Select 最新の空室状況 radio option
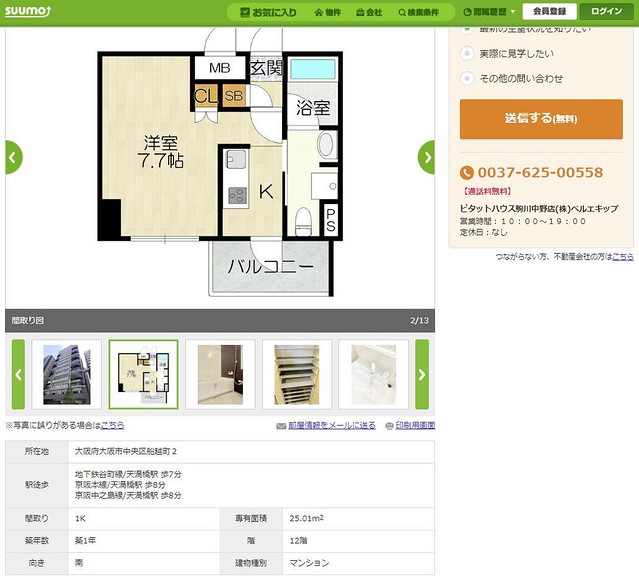The image size is (639, 577). tap(467, 30)
